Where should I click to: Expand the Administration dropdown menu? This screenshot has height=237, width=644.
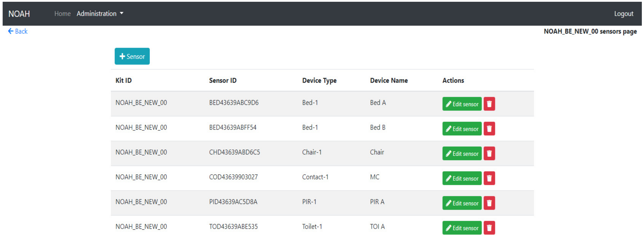click(x=100, y=13)
